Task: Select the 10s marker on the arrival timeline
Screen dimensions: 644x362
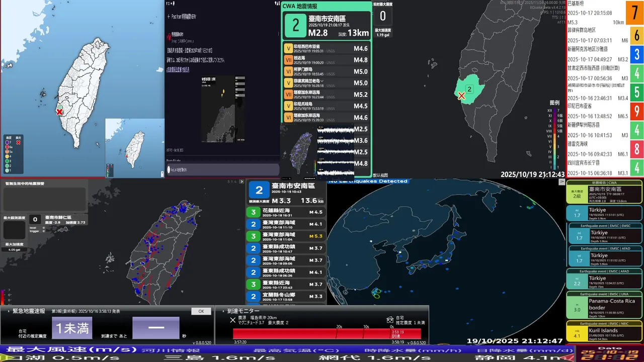Action: pos(367,326)
